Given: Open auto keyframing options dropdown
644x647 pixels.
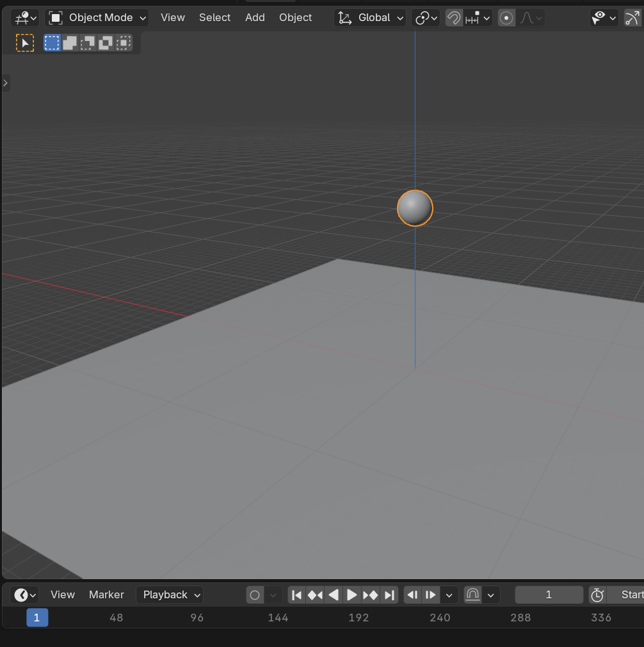Looking at the screenshot, I should coord(273,595).
